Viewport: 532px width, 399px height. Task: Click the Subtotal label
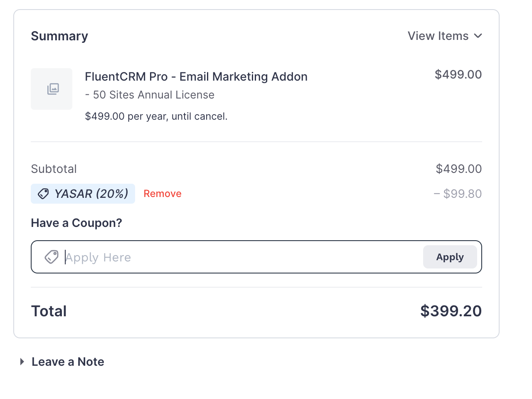coord(54,169)
